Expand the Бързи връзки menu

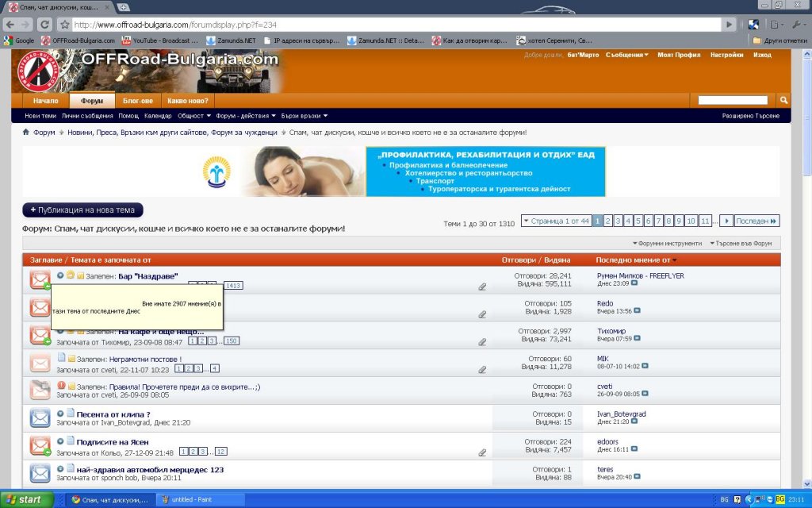click(301, 116)
